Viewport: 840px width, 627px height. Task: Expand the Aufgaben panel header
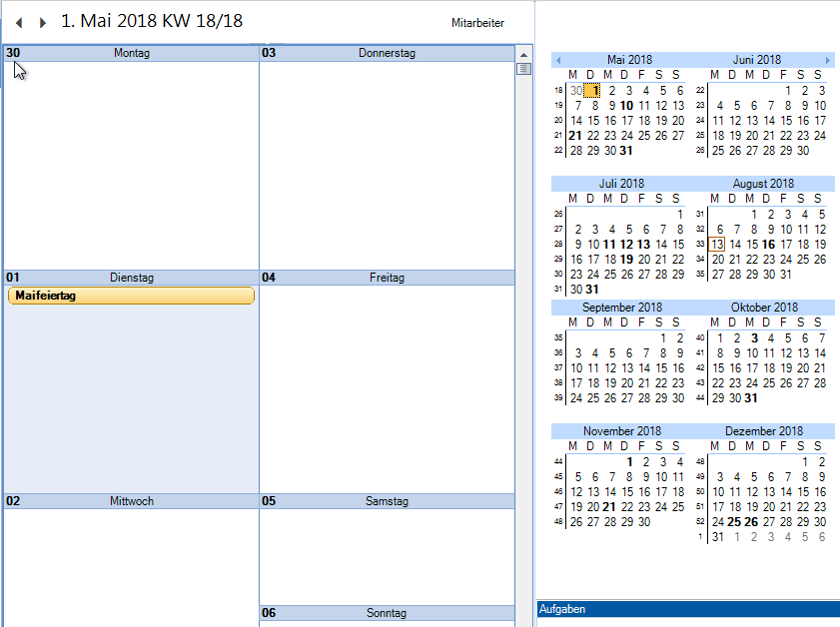687,609
